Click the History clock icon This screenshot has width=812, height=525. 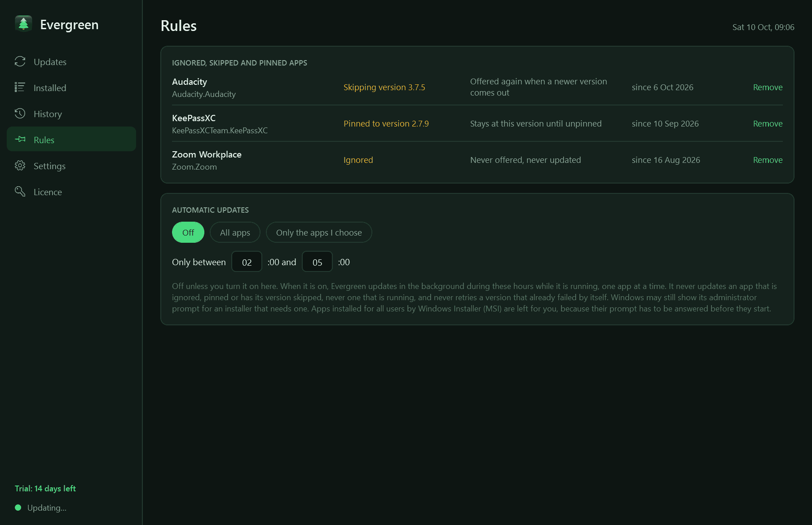[20, 114]
